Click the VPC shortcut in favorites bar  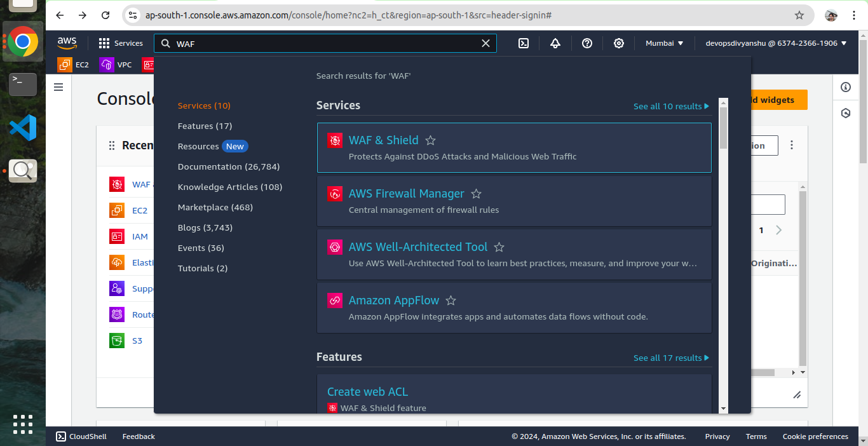(x=116, y=64)
